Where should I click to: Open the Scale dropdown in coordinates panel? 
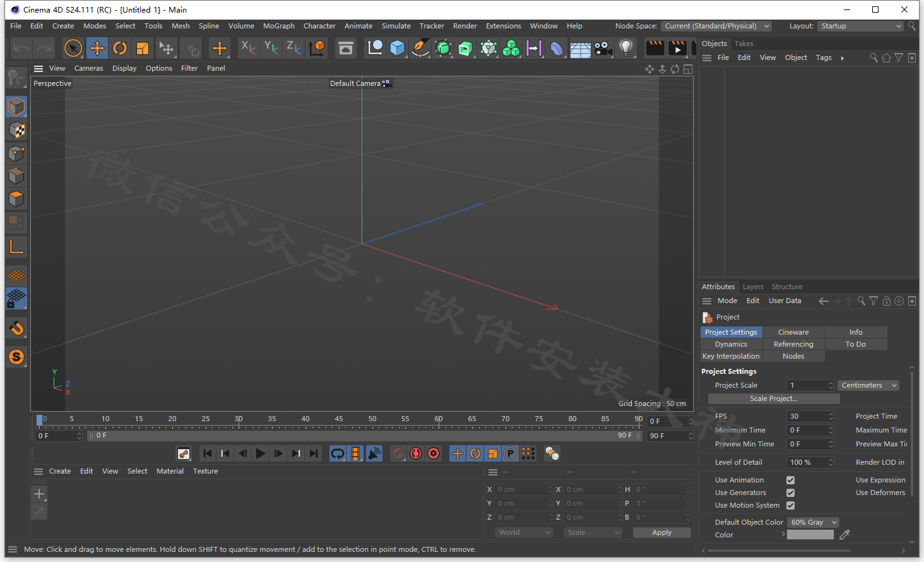593,532
